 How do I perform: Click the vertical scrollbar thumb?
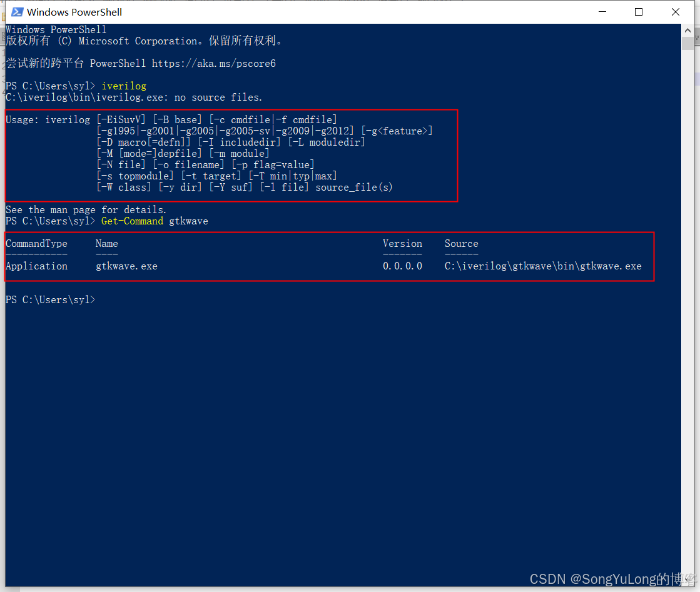click(x=687, y=43)
